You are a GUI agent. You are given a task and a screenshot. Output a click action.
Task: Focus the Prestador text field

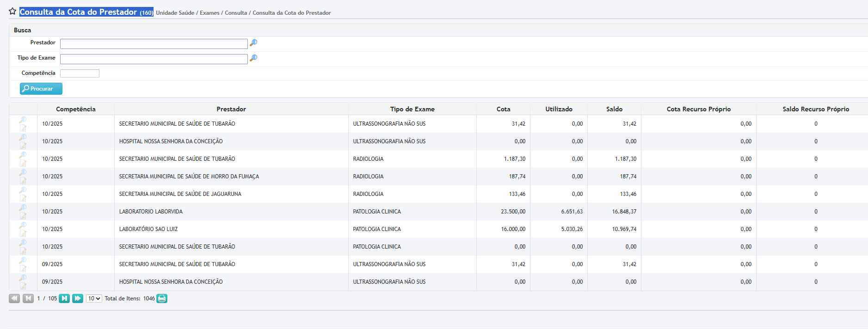pyautogui.click(x=154, y=44)
